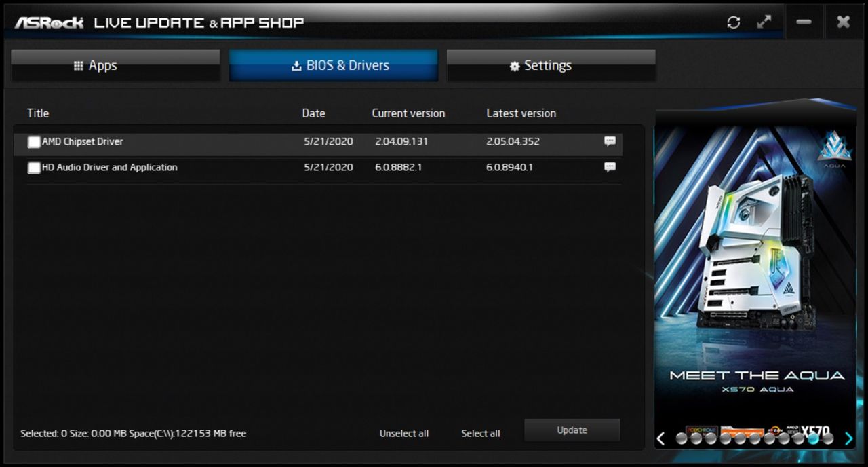This screenshot has width=868, height=467.
Task: Click the Latest version column header
Action: (x=521, y=113)
